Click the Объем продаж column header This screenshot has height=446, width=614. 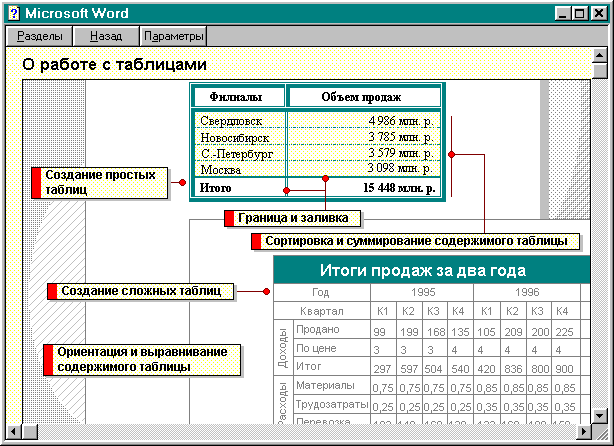point(361,97)
